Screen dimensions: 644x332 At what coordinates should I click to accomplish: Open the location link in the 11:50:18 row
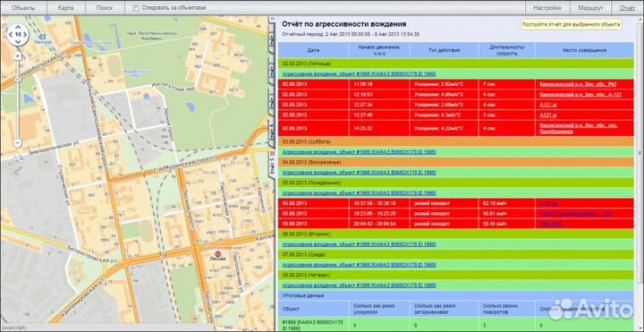[x=578, y=84]
